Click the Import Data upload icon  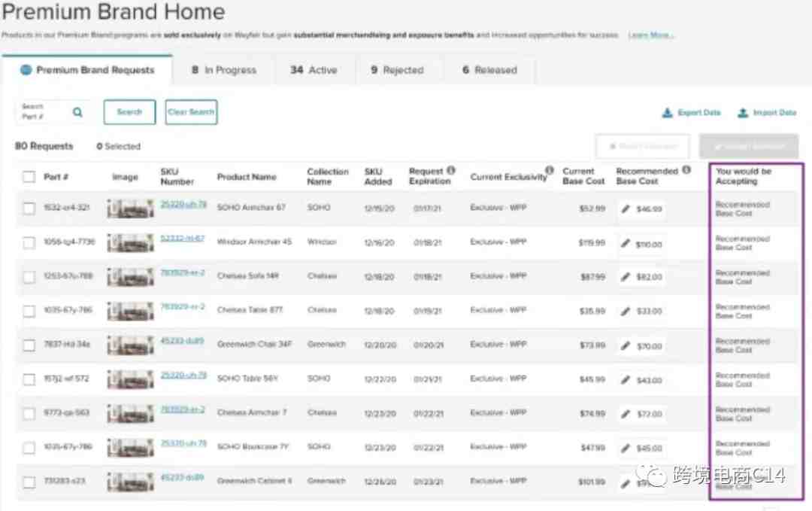[x=743, y=112]
